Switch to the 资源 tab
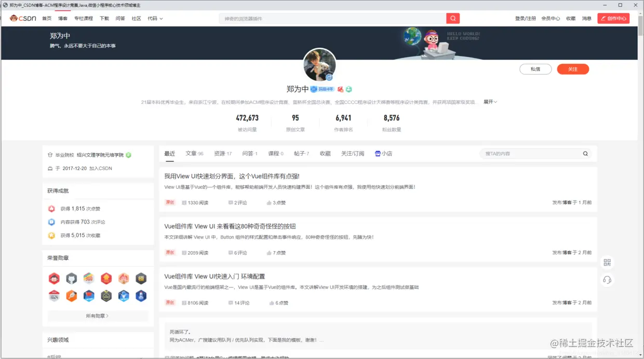644x359 pixels. coord(223,154)
